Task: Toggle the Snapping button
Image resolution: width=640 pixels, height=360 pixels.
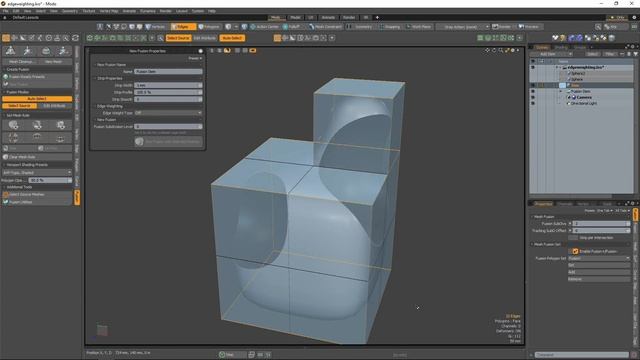Action: pos(390,27)
